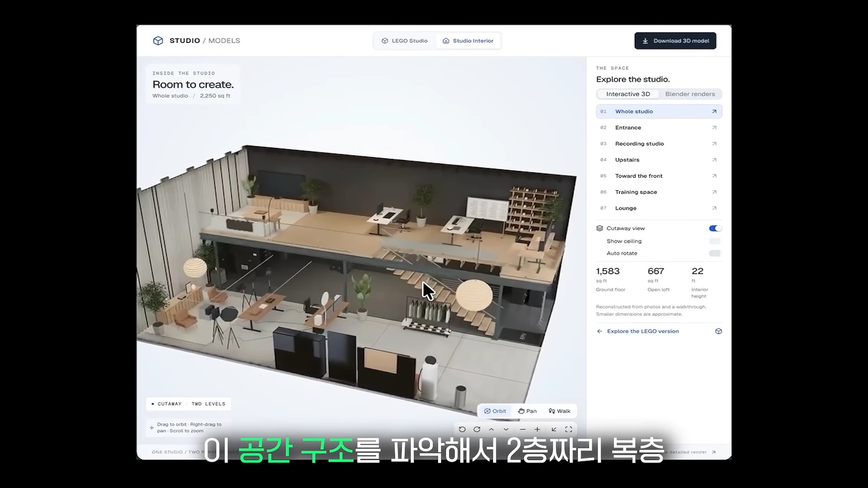Rotate the view counterclockwise
This screenshot has height=488, width=868.
pos(462,429)
